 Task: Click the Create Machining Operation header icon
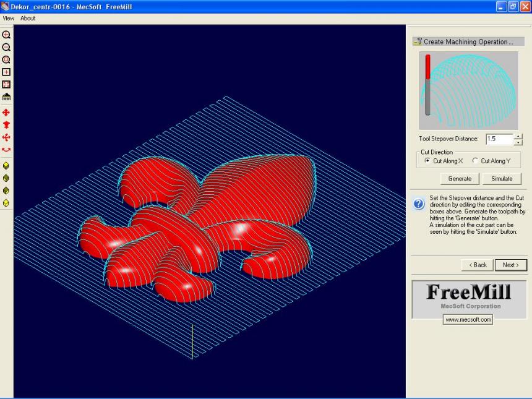[x=418, y=42]
